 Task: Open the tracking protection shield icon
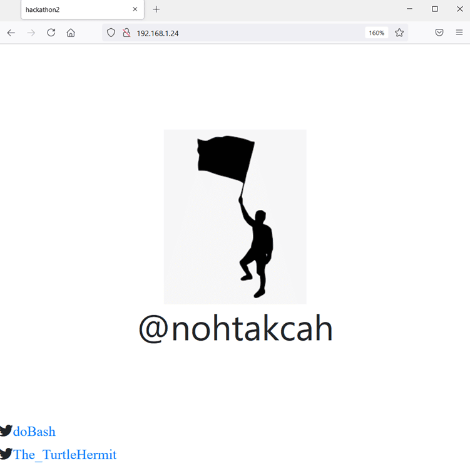[x=111, y=33]
